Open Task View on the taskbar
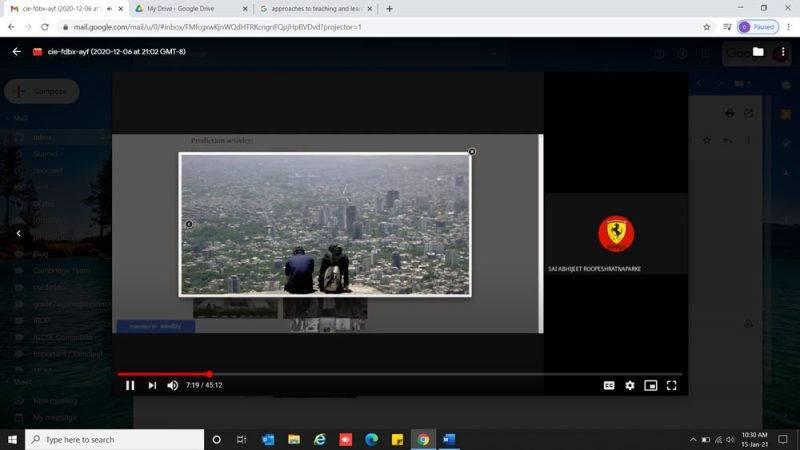 pos(241,439)
